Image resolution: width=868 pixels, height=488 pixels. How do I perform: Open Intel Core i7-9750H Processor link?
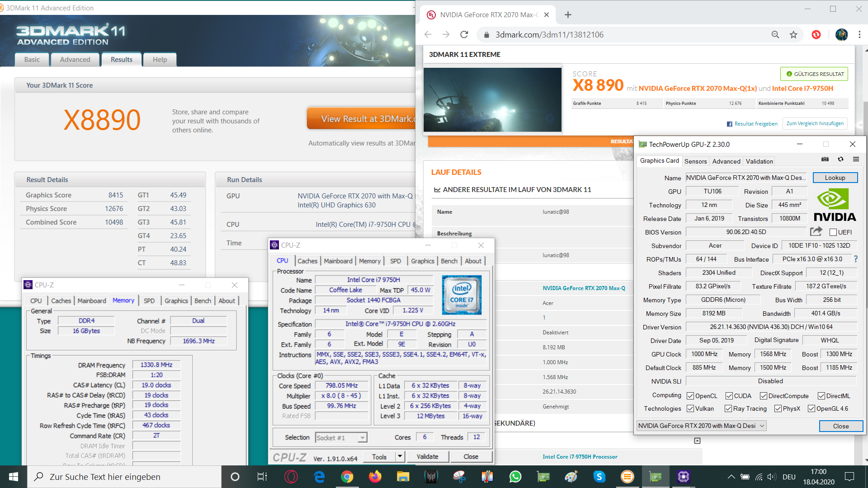580,457
